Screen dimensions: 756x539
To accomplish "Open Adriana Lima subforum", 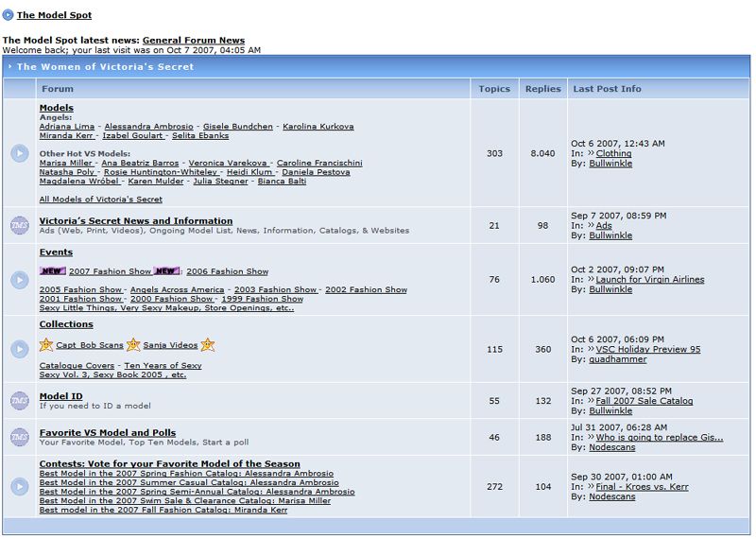I will [67, 127].
